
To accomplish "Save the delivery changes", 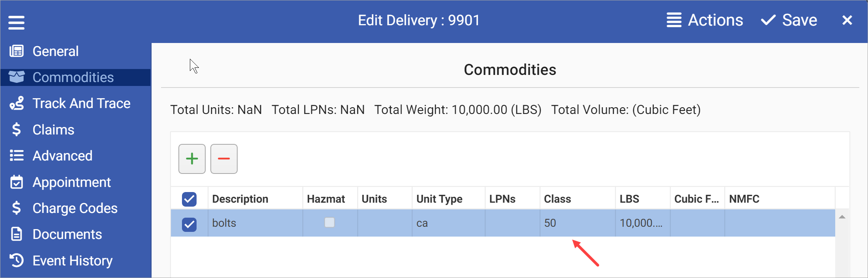I will (x=789, y=20).
